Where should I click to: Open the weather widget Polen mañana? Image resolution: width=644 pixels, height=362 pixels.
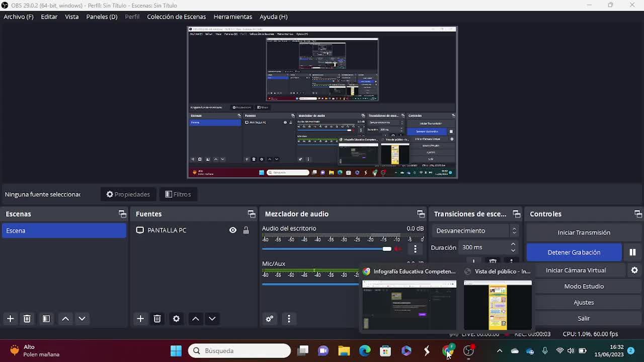click(34, 350)
